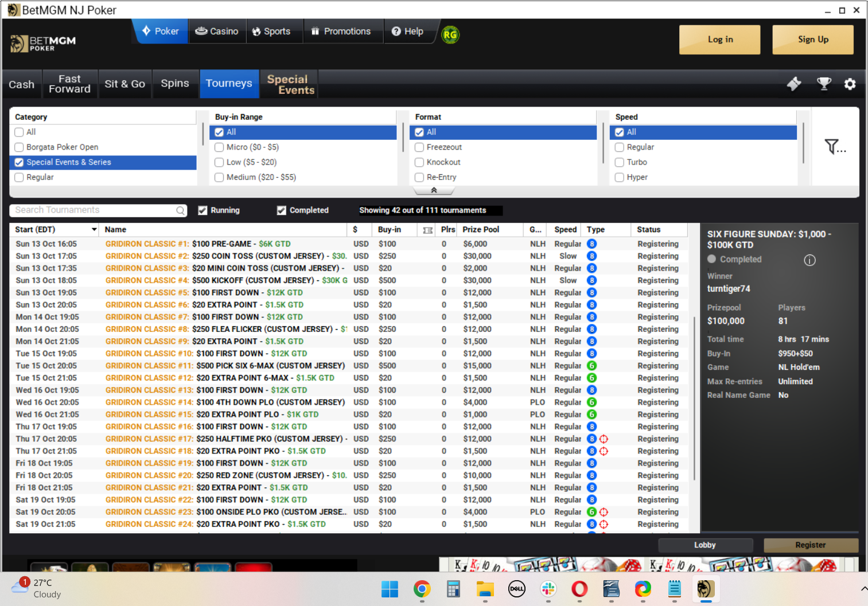Open Opera browser from the taskbar
Viewport: 868px width, 606px height.
click(579, 589)
